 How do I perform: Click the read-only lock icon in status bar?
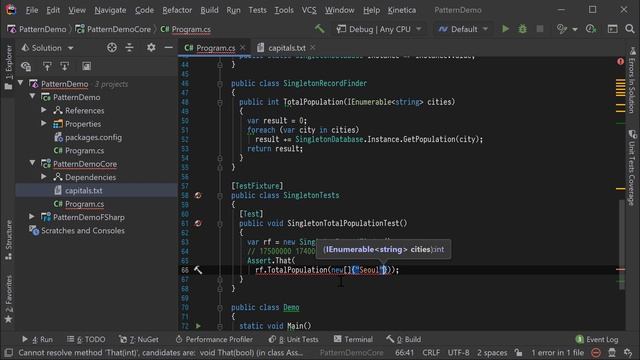pyautogui.click(x=518, y=352)
